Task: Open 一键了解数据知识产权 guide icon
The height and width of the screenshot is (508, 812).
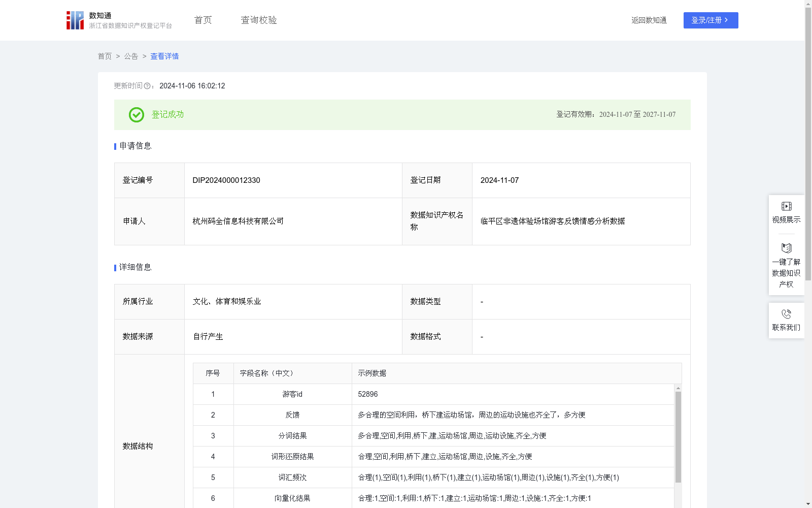Action: click(786, 248)
